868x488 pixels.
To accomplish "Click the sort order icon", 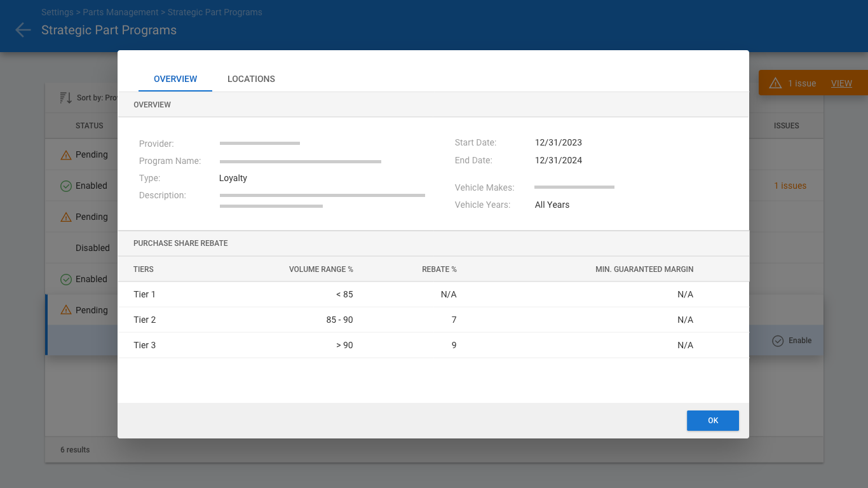I will tap(66, 98).
